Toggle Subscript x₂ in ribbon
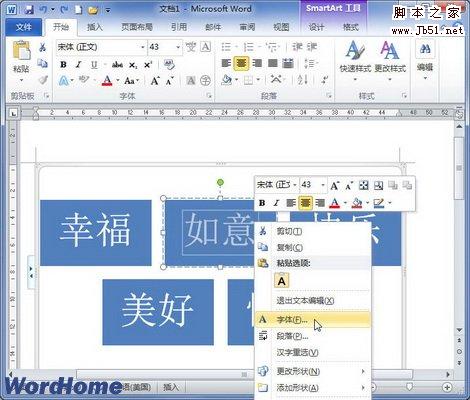The image size is (470, 400). click(x=133, y=65)
